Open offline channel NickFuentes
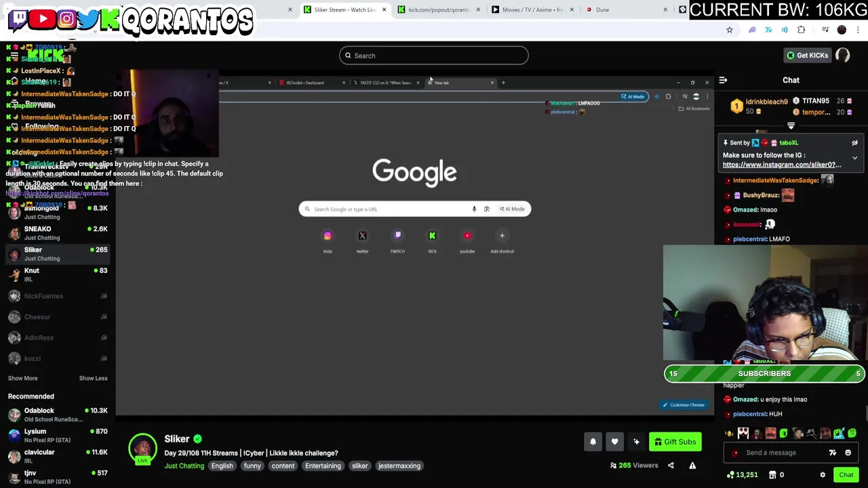The image size is (868, 488). tap(58, 296)
